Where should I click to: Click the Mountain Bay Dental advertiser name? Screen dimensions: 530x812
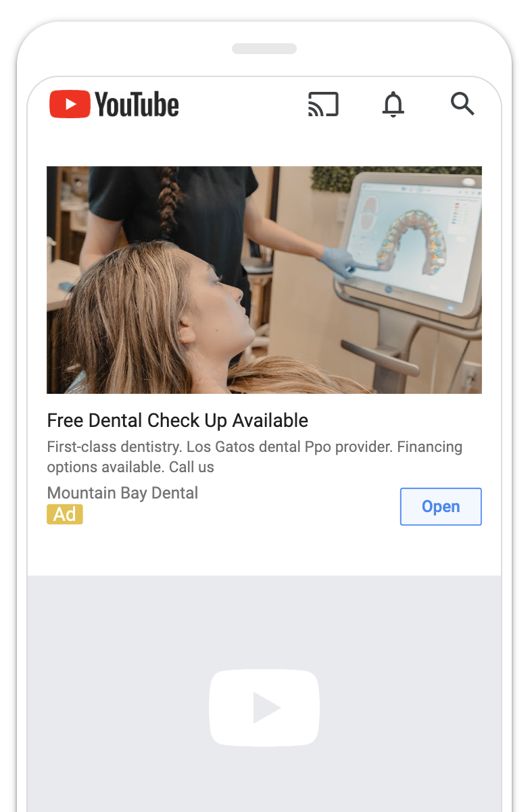122,493
